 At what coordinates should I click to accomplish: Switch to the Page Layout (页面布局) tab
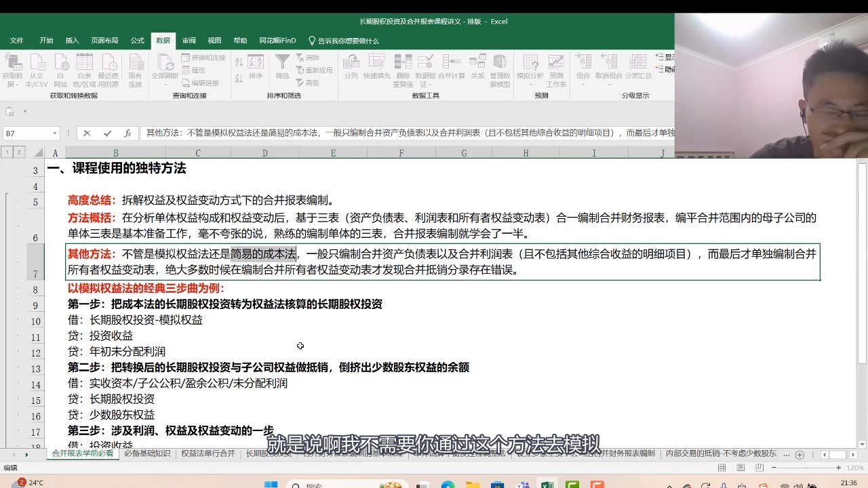104,41
